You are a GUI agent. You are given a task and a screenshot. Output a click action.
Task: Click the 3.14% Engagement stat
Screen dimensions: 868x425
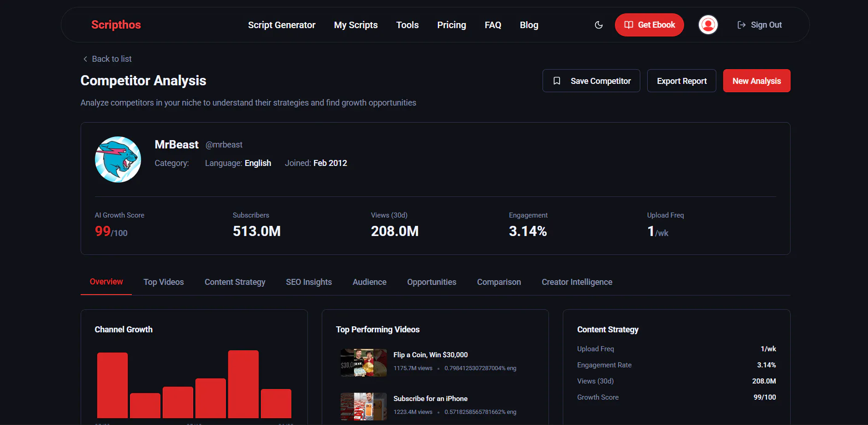pos(528,231)
